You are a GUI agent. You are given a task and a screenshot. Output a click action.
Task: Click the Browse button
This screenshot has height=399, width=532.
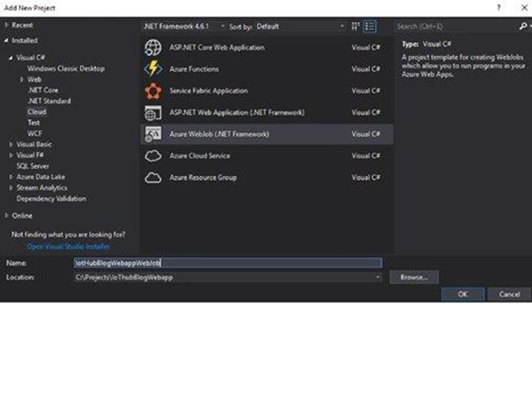(x=414, y=277)
